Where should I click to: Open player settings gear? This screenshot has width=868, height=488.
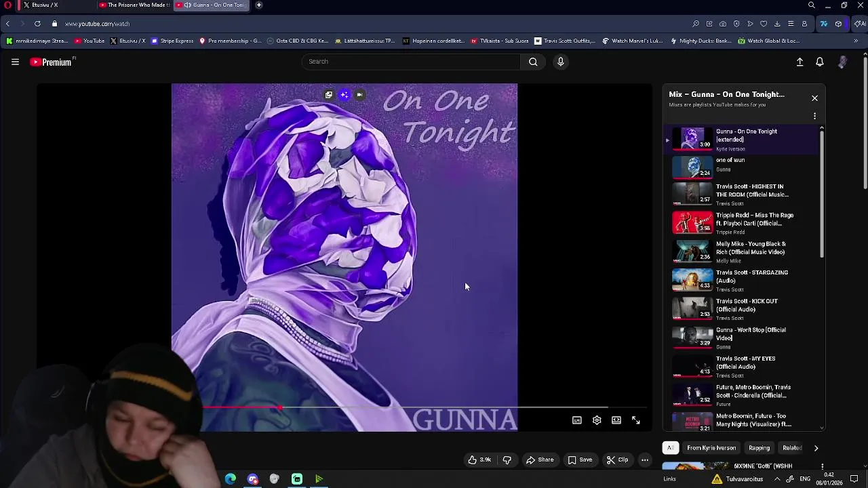(x=597, y=420)
